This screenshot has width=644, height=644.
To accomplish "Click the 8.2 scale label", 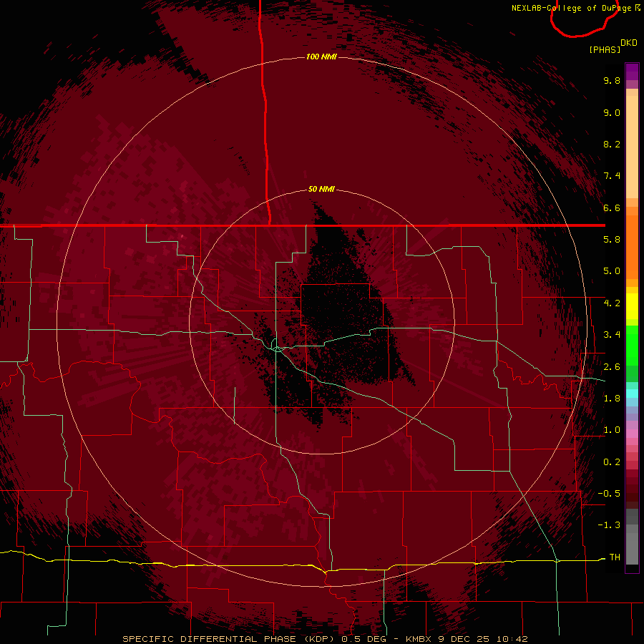I will [x=612, y=144].
